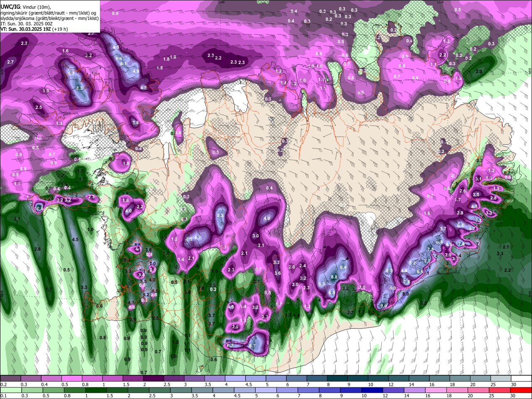Click the 'slydda/snjókoma' snow legend line
532x399 pixels.
point(49,18)
